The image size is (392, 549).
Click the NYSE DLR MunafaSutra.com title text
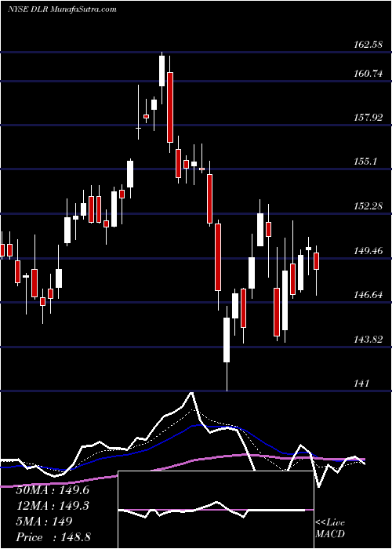(x=62, y=9)
